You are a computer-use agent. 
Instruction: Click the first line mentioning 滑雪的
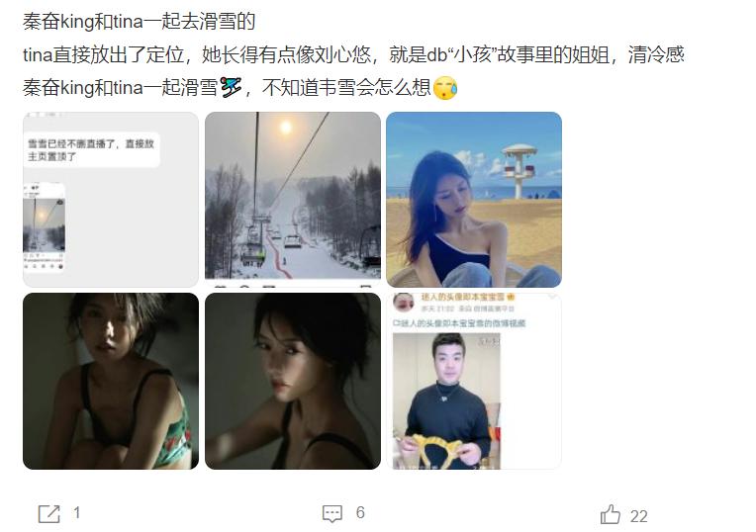pyautogui.click(x=139, y=22)
